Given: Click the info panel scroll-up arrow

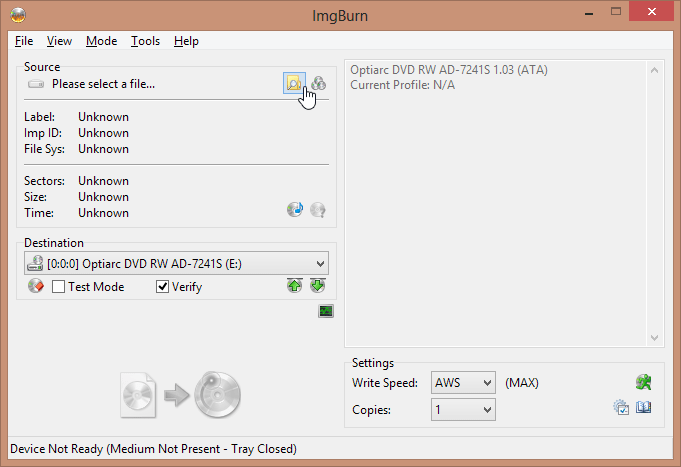Looking at the screenshot, I should [655, 70].
